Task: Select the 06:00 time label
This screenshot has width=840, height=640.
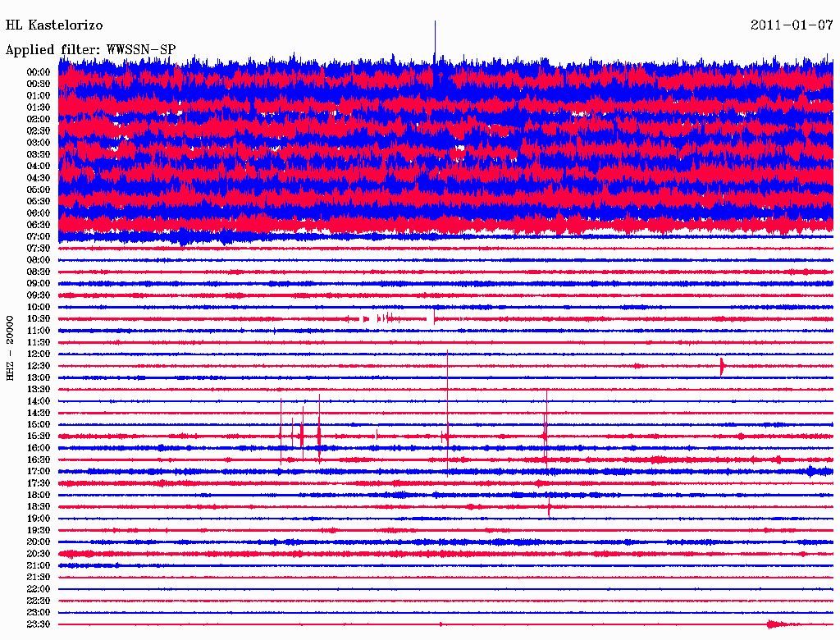Action: pyautogui.click(x=39, y=213)
